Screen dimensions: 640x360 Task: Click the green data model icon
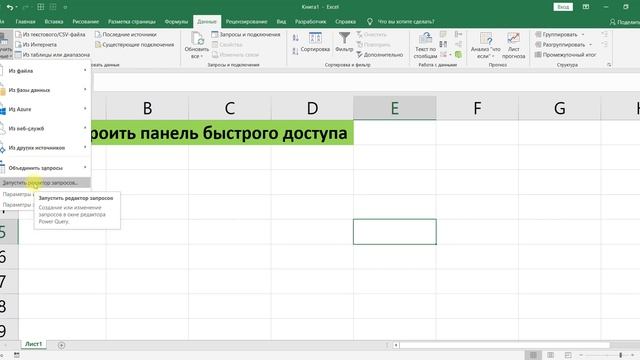pos(458,54)
